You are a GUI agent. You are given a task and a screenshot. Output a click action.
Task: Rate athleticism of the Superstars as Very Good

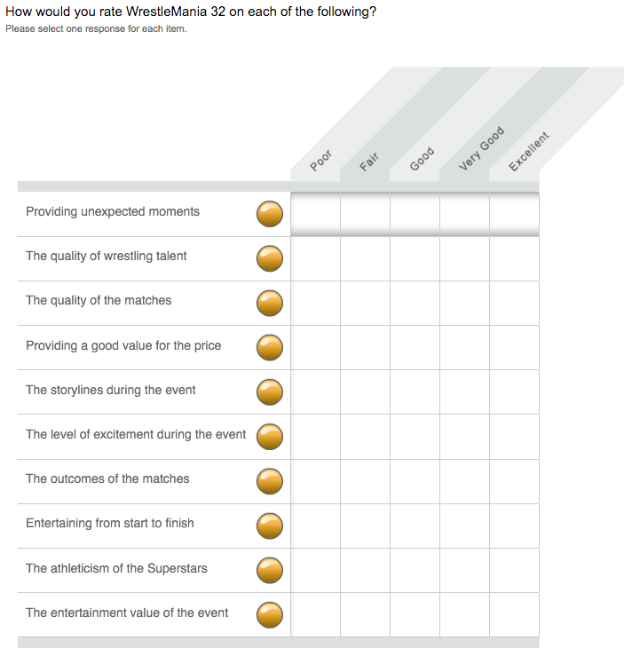[x=464, y=570]
